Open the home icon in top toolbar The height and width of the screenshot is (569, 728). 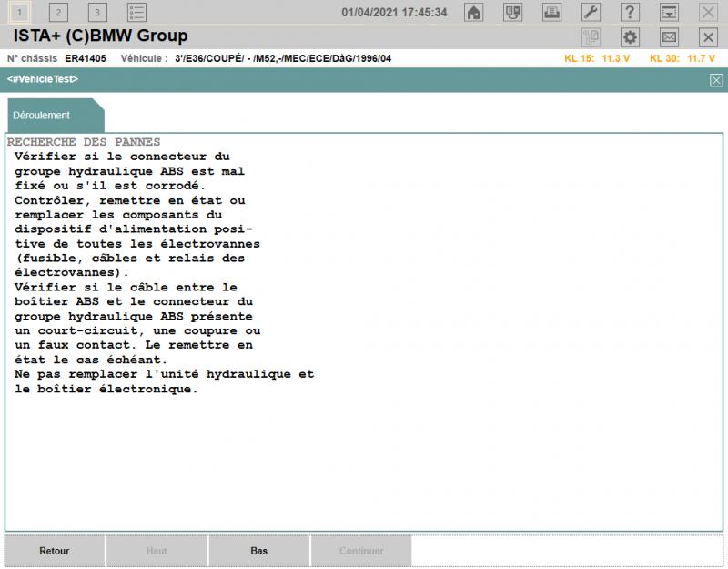[473, 13]
